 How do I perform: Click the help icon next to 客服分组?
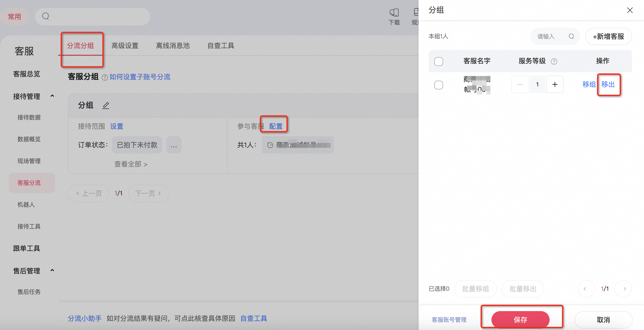click(x=105, y=78)
